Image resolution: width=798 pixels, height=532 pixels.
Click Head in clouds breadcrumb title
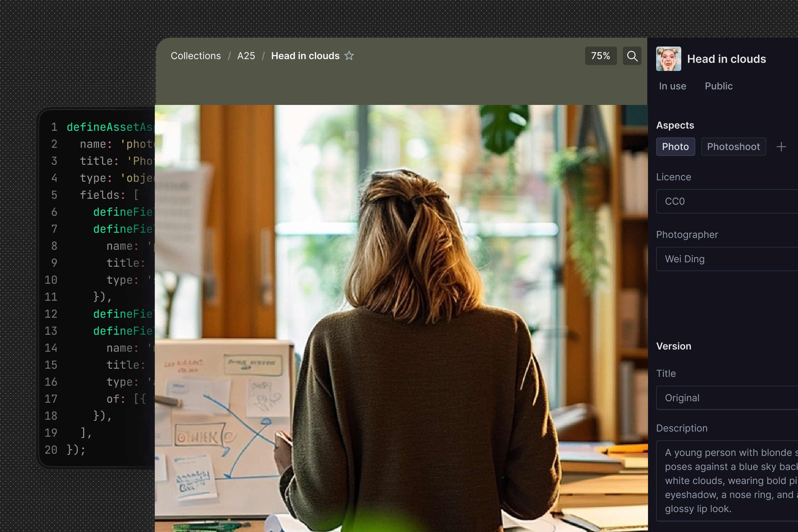tap(305, 56)
